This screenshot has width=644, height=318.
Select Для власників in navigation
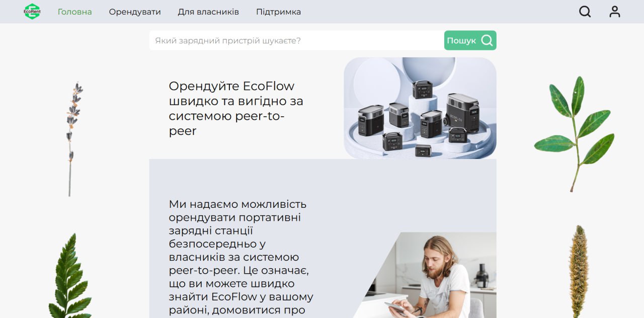pyautogui.click(x=208, y=12)
